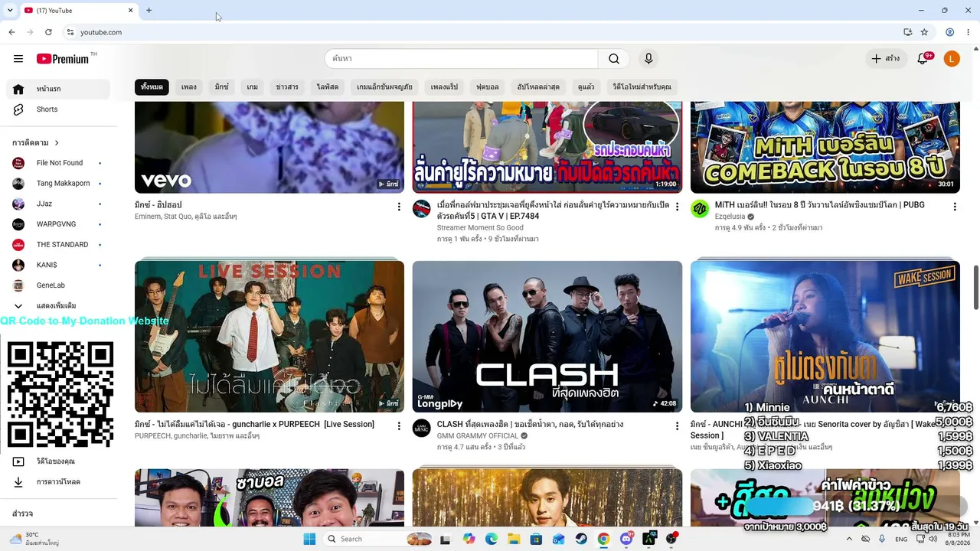Select the 'เพลงแร็ป' filter chip
This screenshot has width=980, height=551.
[444, 87]
